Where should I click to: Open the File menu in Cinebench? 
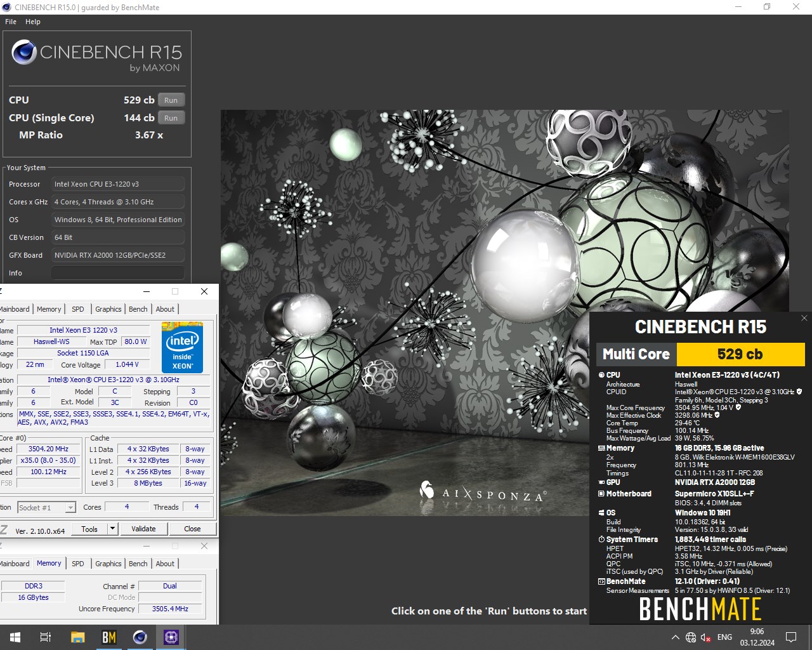coord(11,22)
